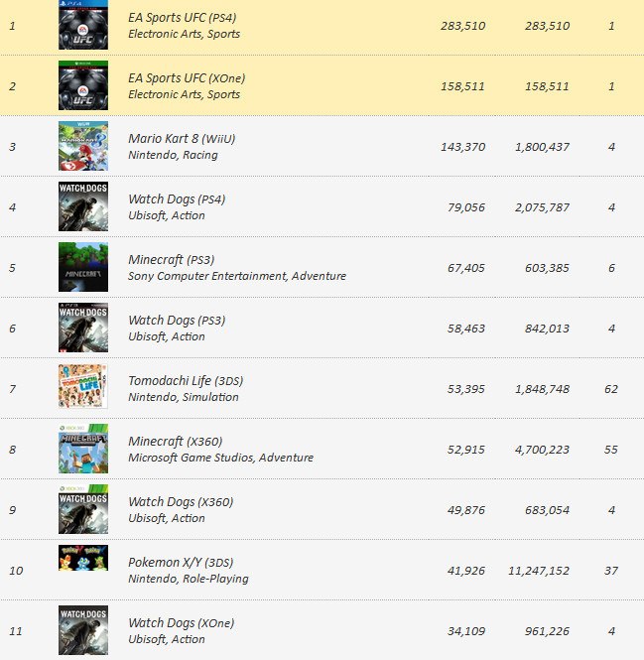Click the Watch Dogs (PS4) game title
This screenshot has height=660, width=644.
[x=177, y=199]
